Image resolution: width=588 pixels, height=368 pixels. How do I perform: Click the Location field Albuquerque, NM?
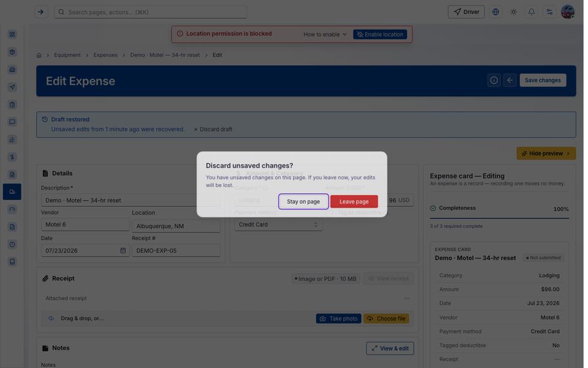click(177, 228)
